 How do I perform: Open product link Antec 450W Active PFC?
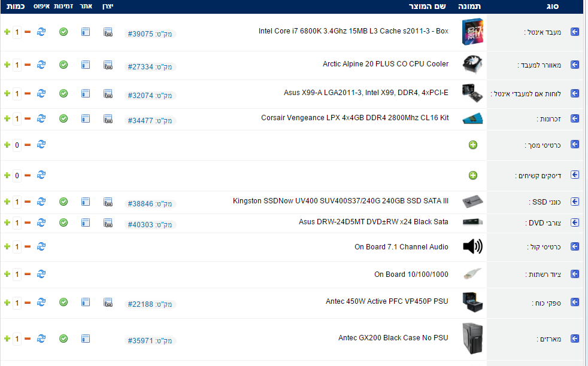[x=387, y=301]
